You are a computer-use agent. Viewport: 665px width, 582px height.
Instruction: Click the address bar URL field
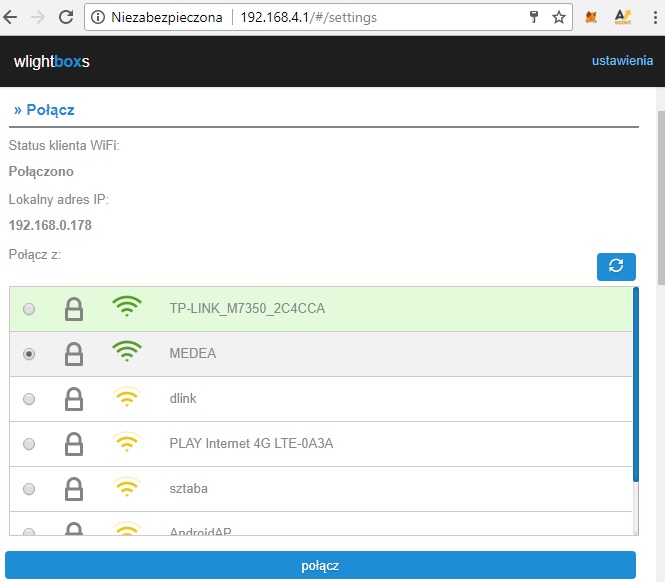tap(380, 17)
